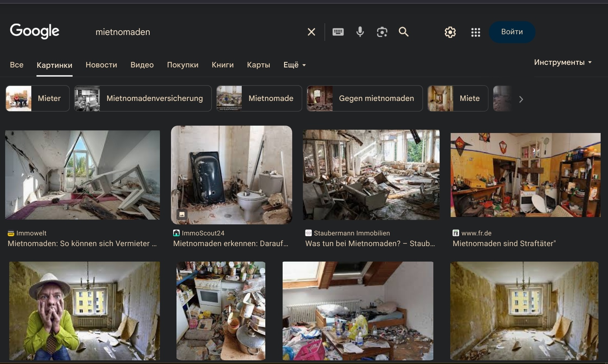
Task: Open image of shocked man in hat
Action: point(84,311)
